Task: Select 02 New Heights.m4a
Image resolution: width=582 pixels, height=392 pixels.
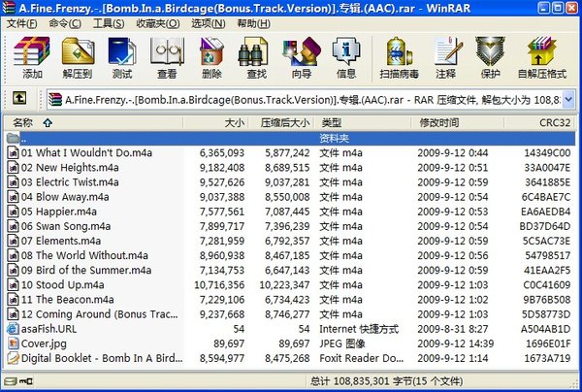Action: coord(70,168)
